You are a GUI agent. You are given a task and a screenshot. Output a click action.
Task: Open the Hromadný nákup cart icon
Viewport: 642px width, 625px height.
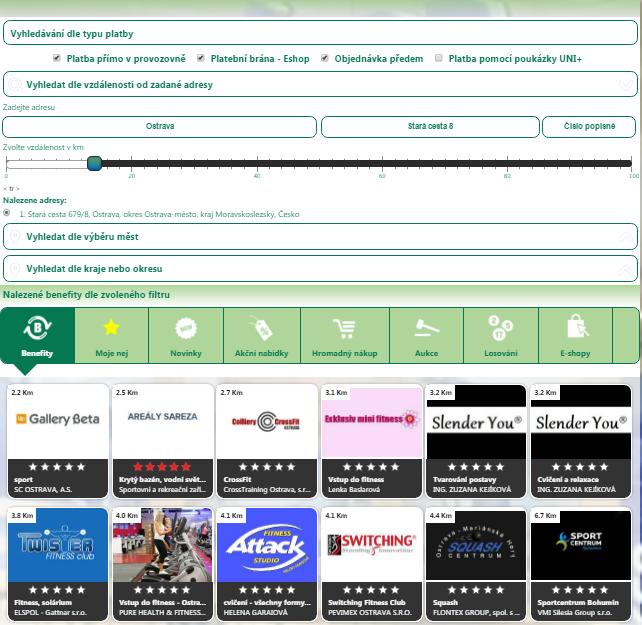[344, 329]
